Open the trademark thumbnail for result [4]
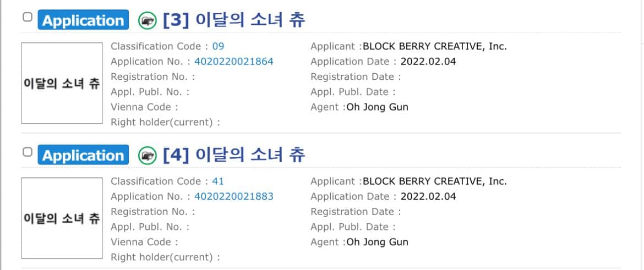644x270 pixels. (62, 218)
